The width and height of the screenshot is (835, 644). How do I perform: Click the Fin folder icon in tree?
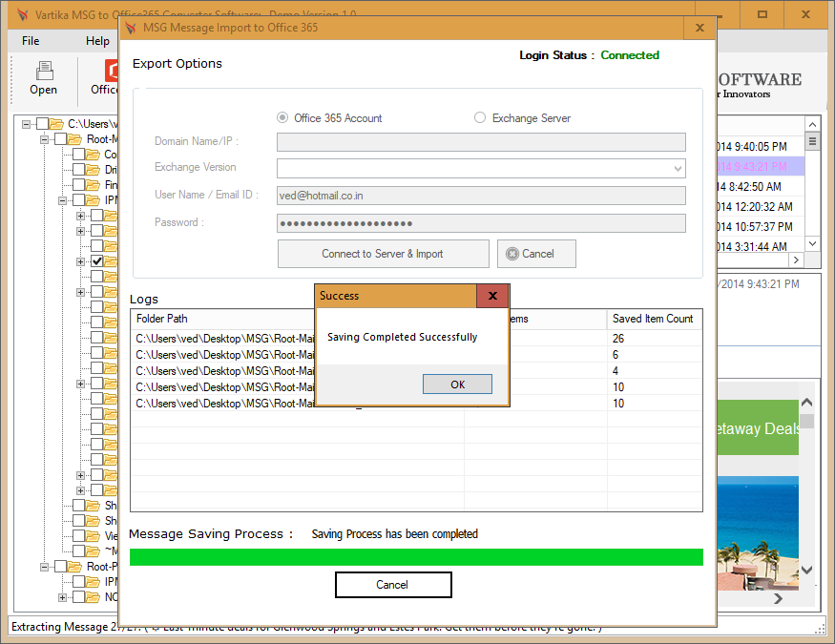click(x=94, y=185)
